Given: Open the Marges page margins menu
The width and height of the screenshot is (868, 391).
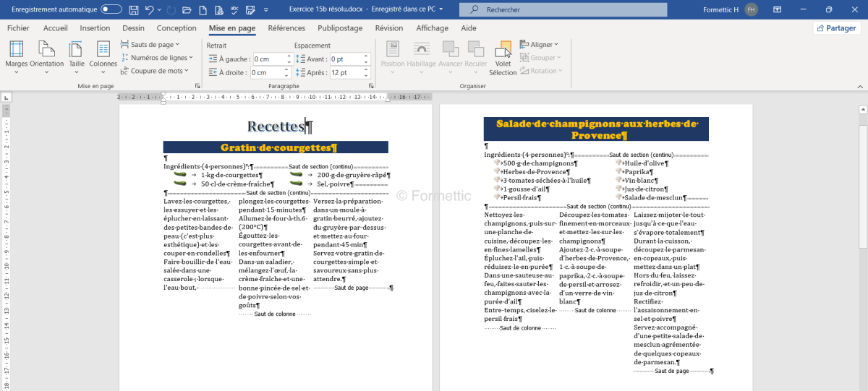Looking at the screenshot, I should [x=16, y=54].
